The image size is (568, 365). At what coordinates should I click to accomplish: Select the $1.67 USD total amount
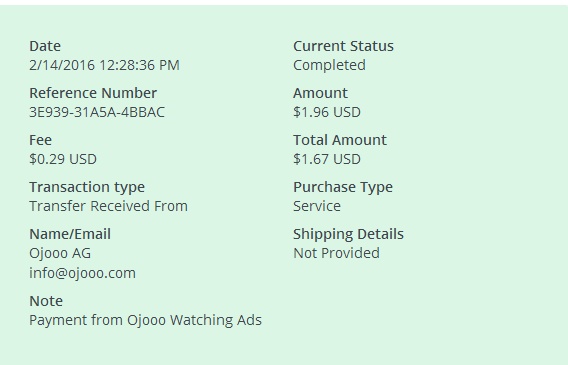[x=327, y=159]
